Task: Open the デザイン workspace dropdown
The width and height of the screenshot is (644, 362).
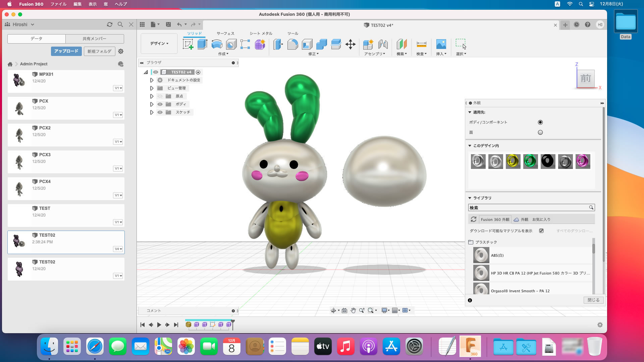Action: pyautogui.click(x=159, y=44)
